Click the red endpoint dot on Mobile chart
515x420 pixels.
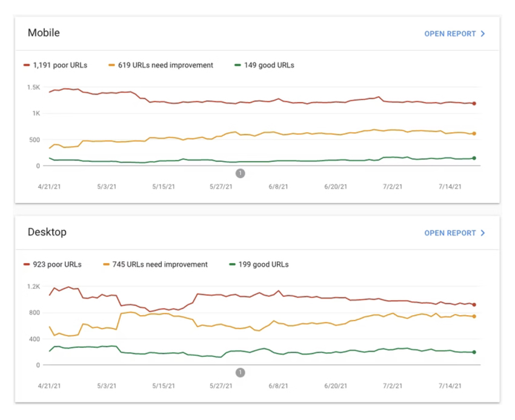tap(474, 104)
